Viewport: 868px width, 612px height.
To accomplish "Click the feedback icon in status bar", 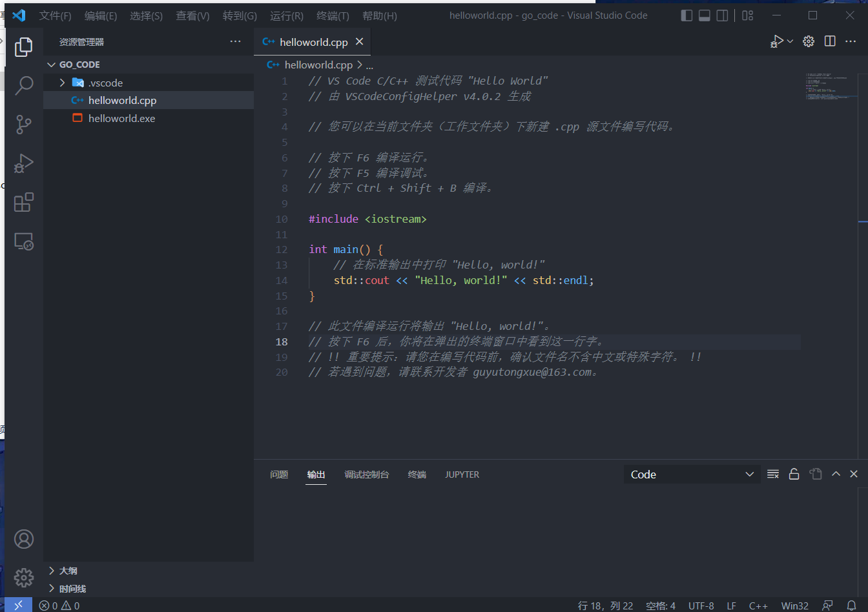I will pyautogui.click(x=827, y=606).
